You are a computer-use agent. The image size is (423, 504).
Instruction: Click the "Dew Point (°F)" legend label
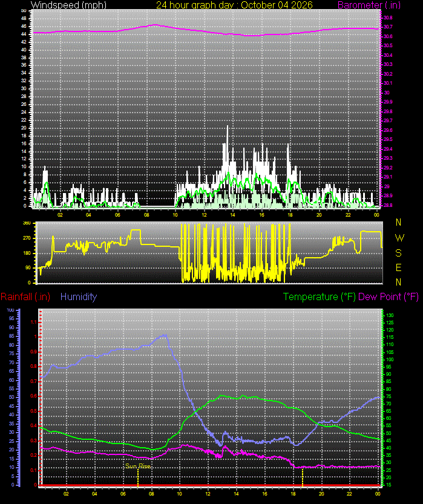(389, 296)
